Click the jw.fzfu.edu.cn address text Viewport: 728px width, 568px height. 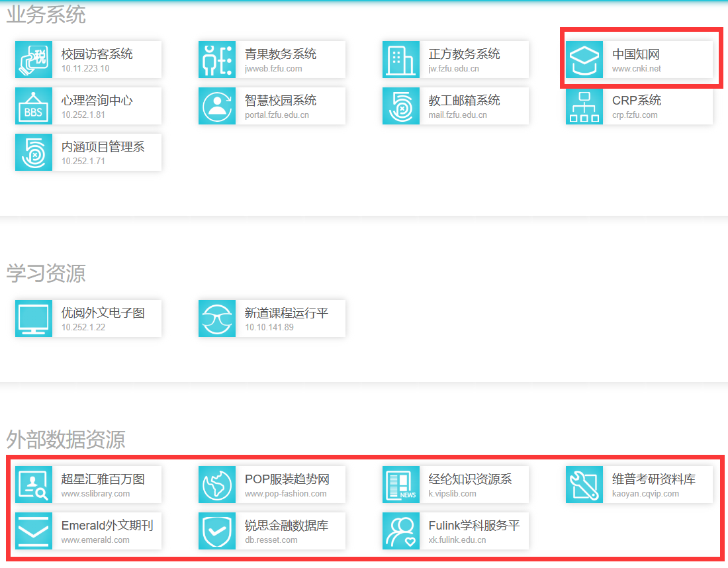pyautogui.click(x=453, y=69)
